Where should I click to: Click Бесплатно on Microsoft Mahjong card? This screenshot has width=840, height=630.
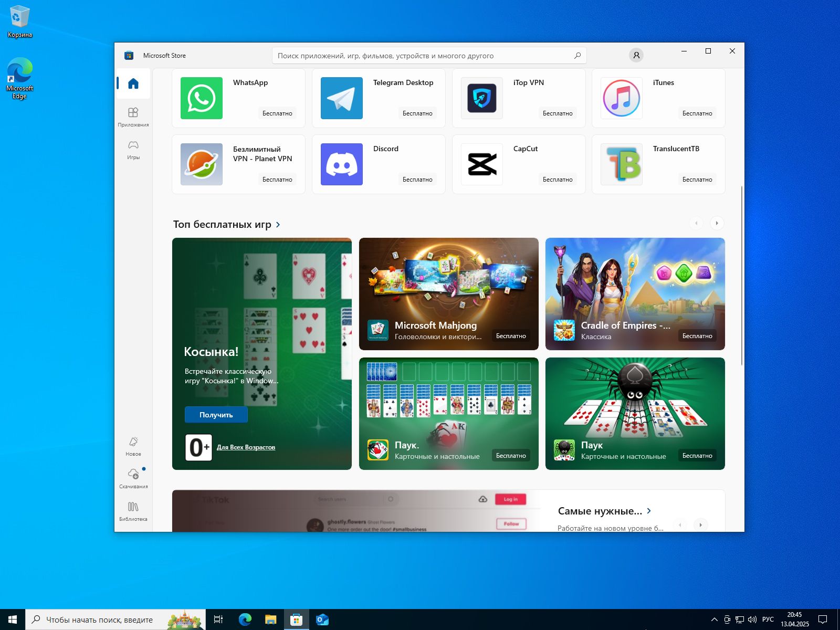pos(511,336)
